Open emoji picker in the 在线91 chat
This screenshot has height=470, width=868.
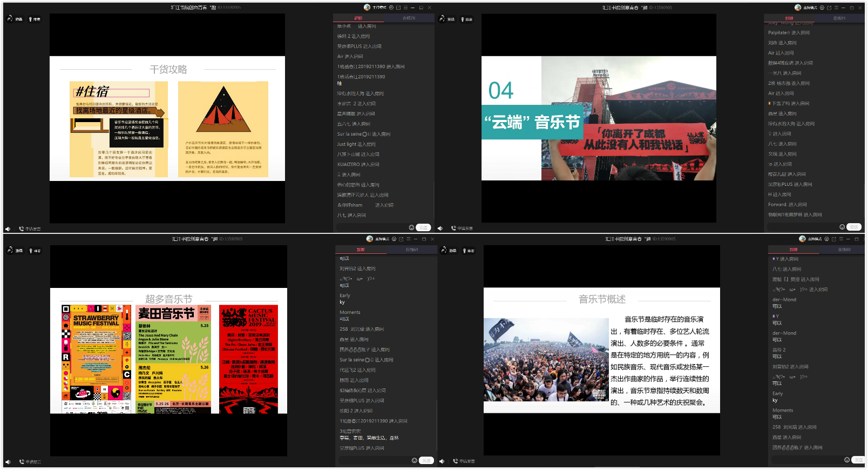click(842, 227)
